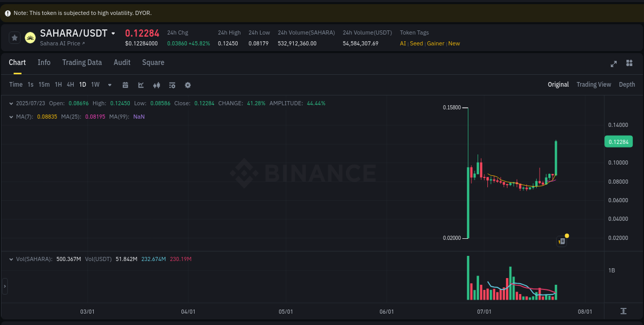This screenshot has height=325, width=644.
Task: Open extra time interval dropdown arrow
Action: 109,85
